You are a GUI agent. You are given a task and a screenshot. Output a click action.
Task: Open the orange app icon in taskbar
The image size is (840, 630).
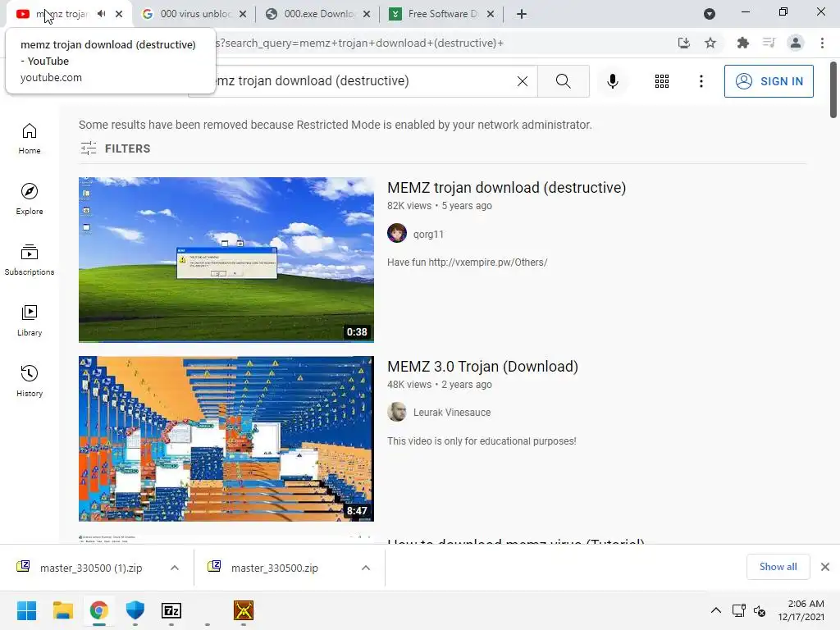click(x=243, y=610)
